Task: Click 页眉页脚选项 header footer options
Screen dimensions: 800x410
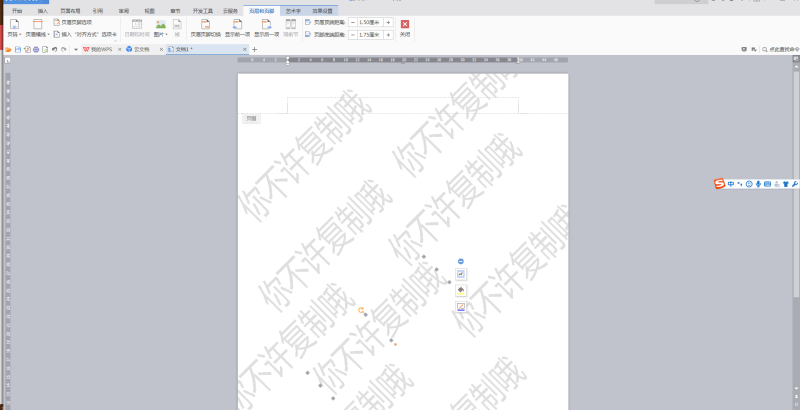Action: coord(72,22)
